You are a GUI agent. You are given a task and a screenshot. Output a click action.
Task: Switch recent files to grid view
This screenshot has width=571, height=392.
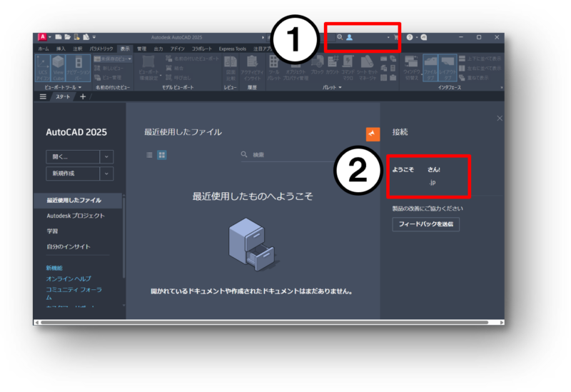(162, 155)
